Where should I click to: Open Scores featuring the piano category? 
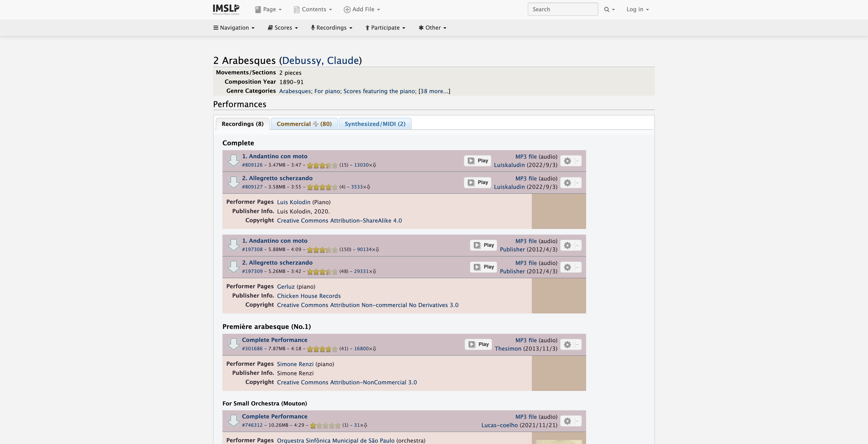click(x=379, y=91)
